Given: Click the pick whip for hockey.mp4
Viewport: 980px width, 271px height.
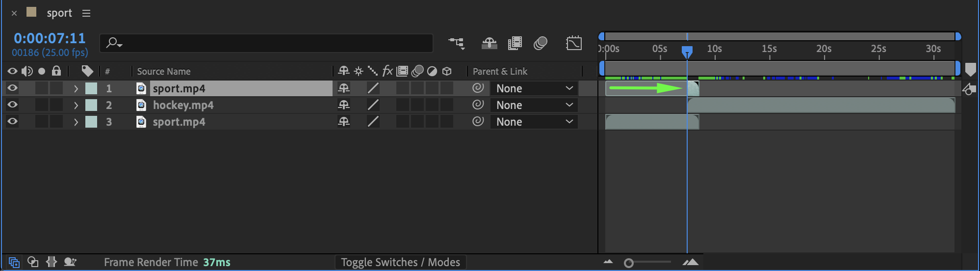Looking at the screenshot, I should 478,105.
